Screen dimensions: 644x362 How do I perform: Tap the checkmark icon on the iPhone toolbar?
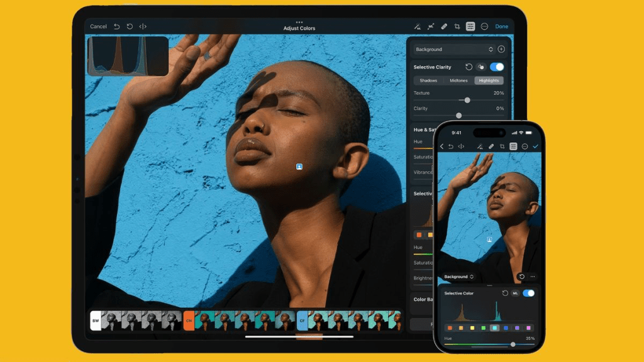pyautogui.click(x=536, y=146)
